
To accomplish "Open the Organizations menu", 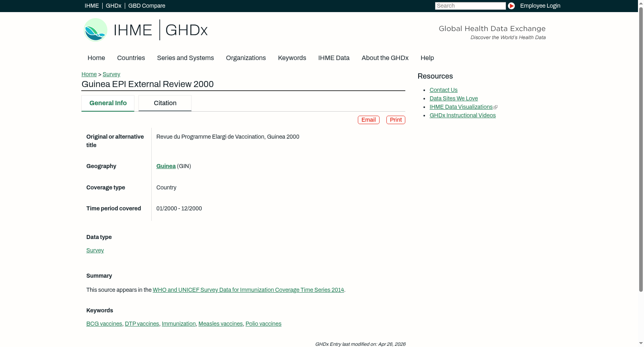I will [246, 58].
